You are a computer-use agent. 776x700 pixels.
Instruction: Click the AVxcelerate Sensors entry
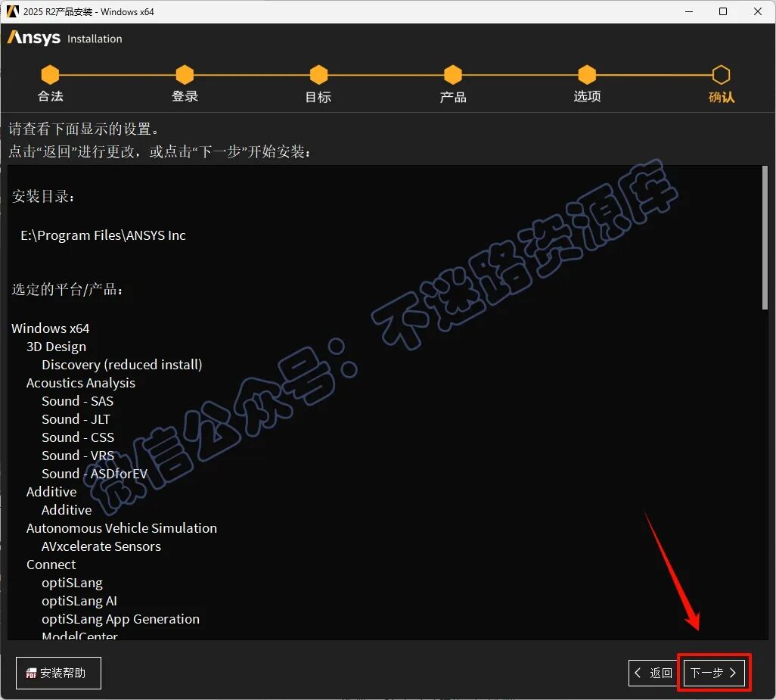click(x=101, y=546)
